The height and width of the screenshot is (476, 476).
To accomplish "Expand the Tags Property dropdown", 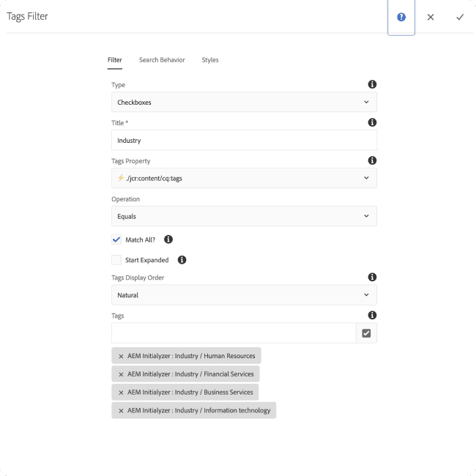I will pyautogui.click(x=244, y=178).
